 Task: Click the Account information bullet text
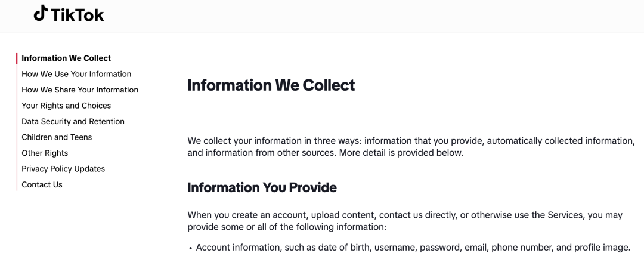(x=413, y=248)
